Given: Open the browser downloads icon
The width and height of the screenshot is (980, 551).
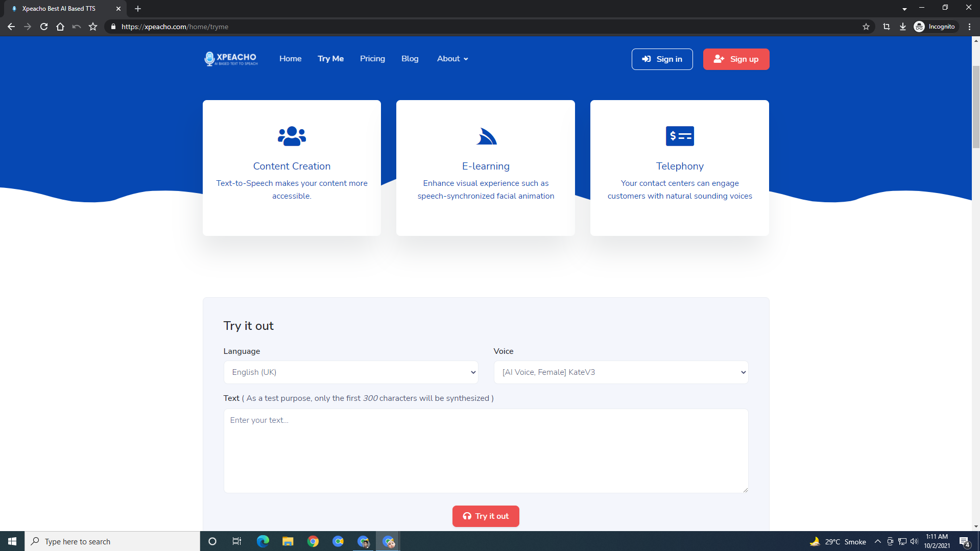Looking at the screenshot, I should point(903,27).
